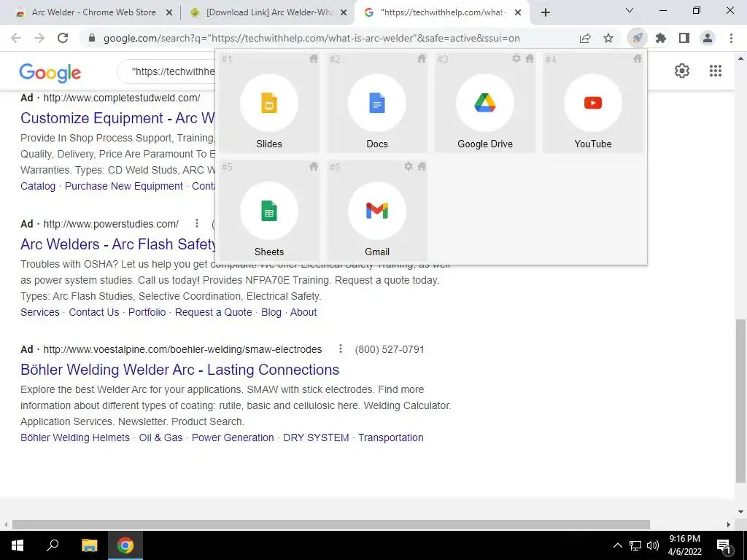Bookmark this page with the star

(608, 38)
